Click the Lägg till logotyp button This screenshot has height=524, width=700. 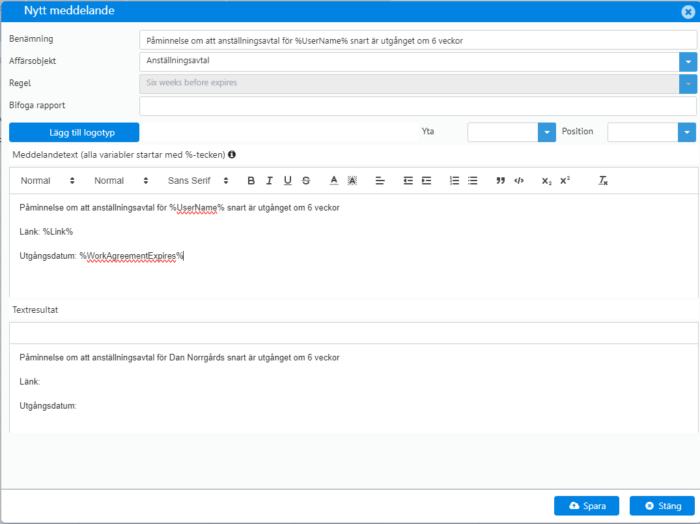coord(74,133)
